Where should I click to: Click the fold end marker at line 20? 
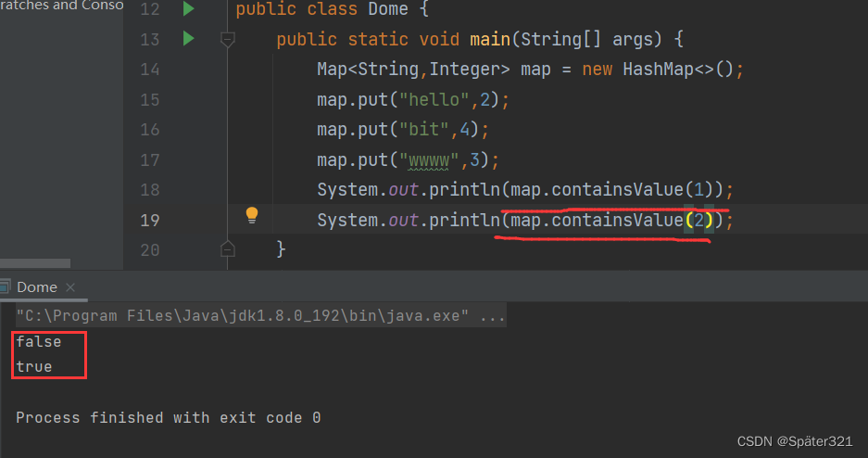pyautogui.click(x=227, y=248)
